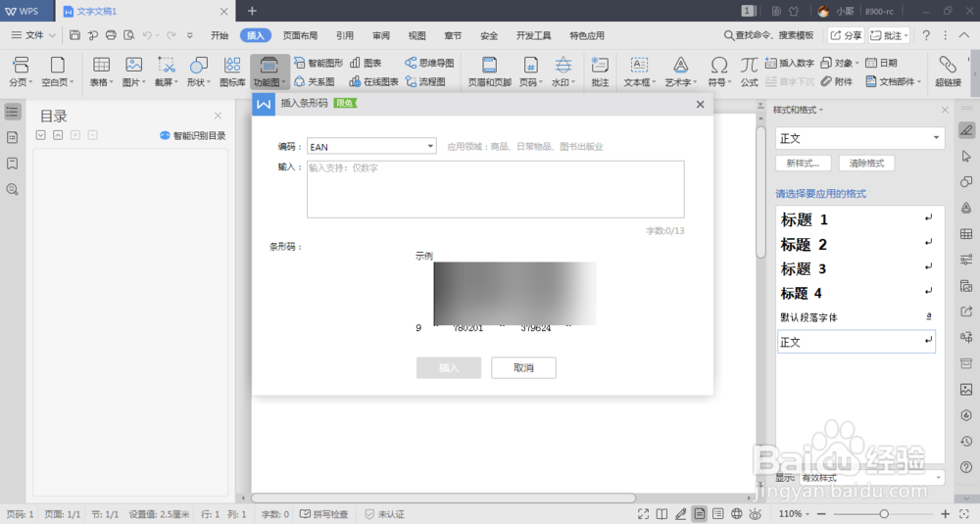Open the 符号 symbol picker
Image resolution: width=980 pixels, height=524 pixels.
coord(719,71)
